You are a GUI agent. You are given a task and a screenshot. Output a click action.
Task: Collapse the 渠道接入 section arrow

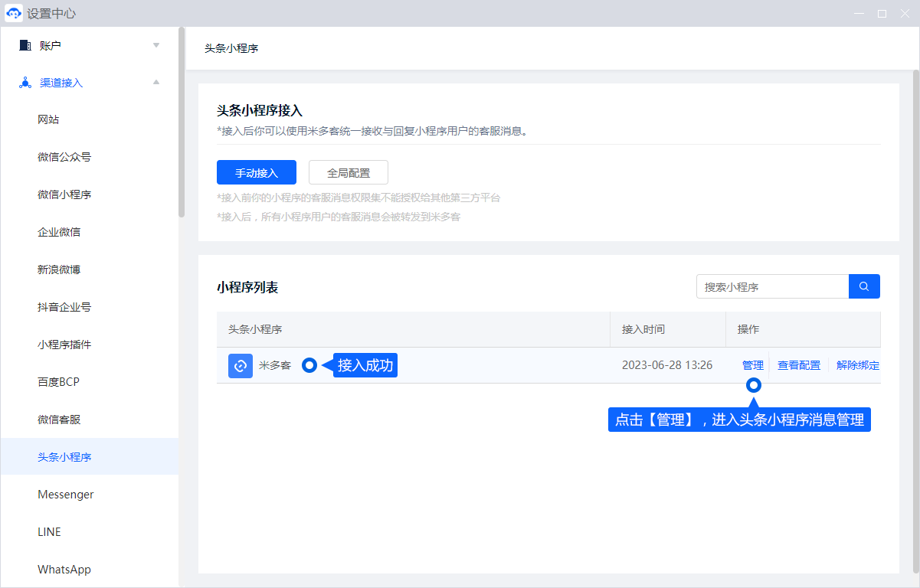[156, 83]
